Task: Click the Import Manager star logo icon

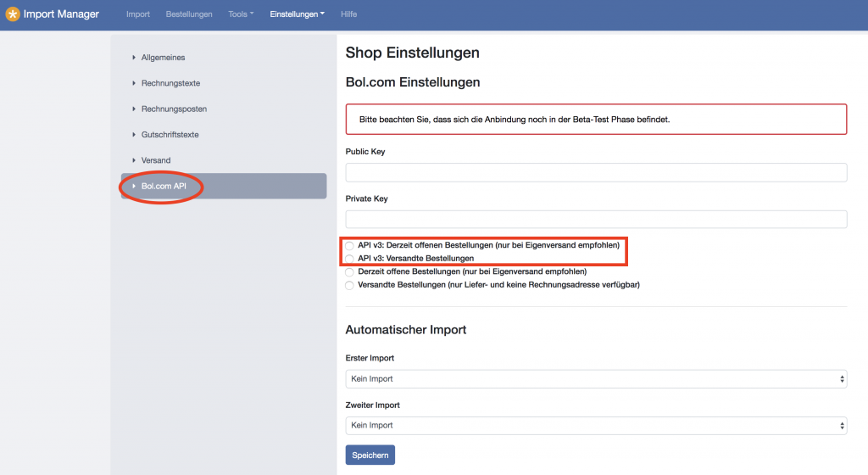Action: 12,14
